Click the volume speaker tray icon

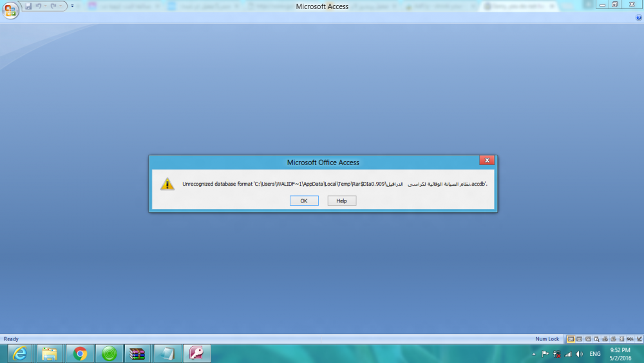pos(579,353)
